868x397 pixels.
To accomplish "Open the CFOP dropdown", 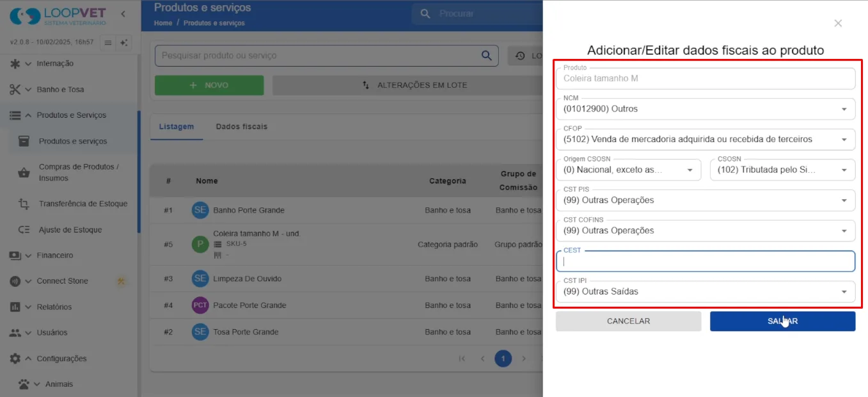I will point(706,139).
